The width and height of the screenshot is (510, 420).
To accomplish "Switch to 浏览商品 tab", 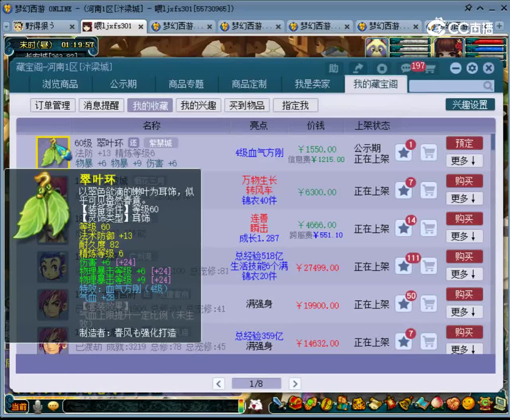I will 60,84.
